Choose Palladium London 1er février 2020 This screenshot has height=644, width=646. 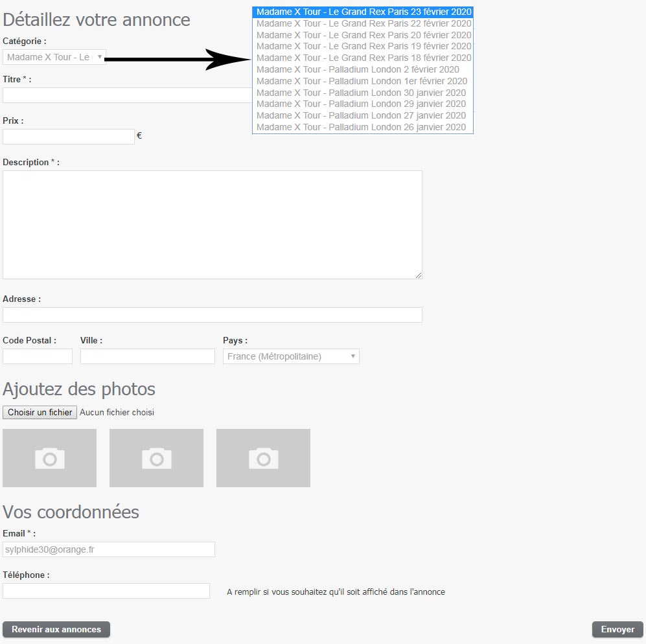pos(362,81)
